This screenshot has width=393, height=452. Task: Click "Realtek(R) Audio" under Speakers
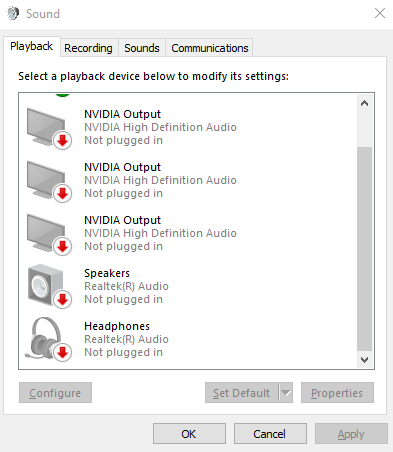126,286
